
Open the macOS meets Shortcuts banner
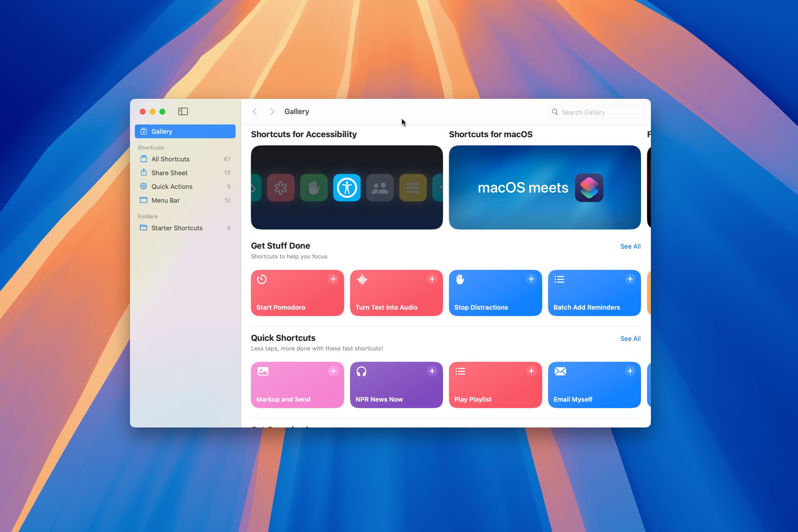(x=545, y=187)
